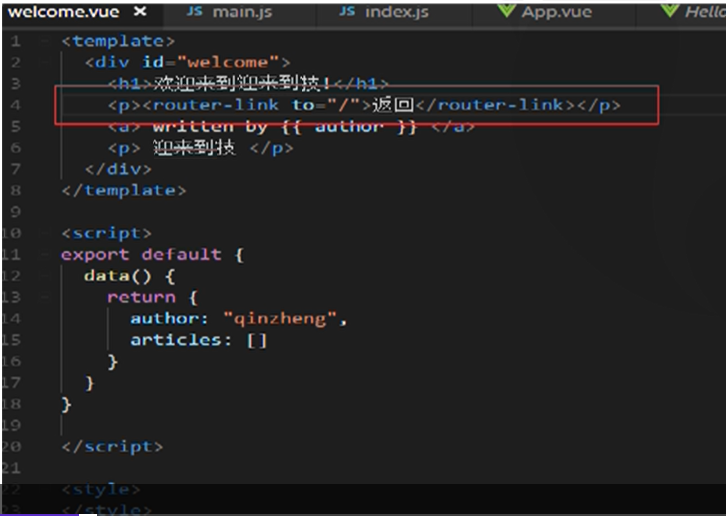Click the closing </script> tag

[x=113, y=447]
